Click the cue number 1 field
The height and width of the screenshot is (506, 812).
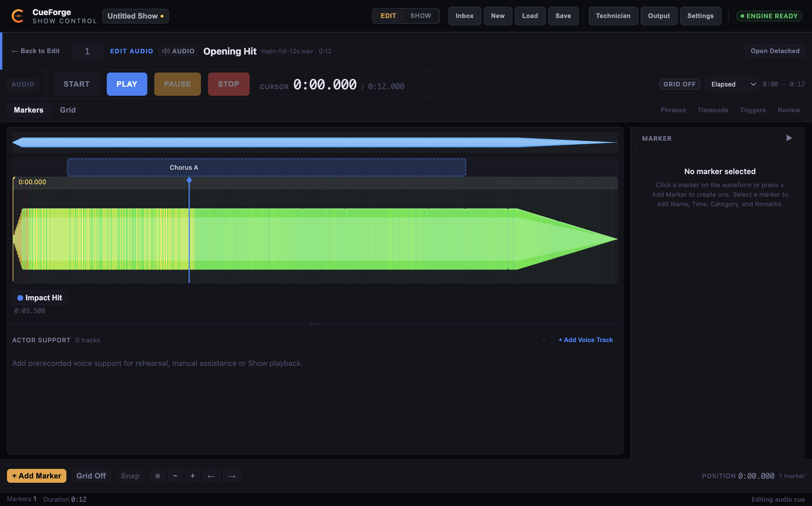coord(87,51)
